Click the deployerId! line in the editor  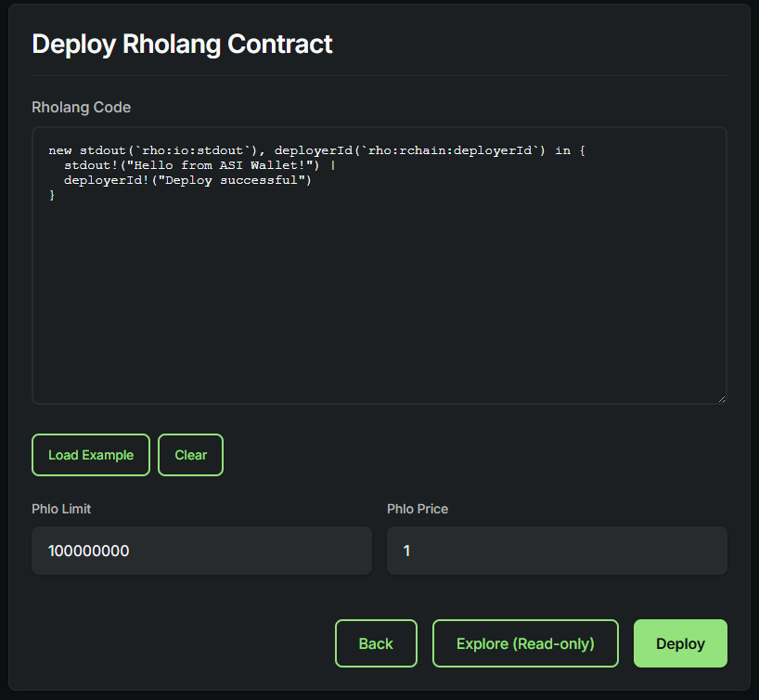188,179
